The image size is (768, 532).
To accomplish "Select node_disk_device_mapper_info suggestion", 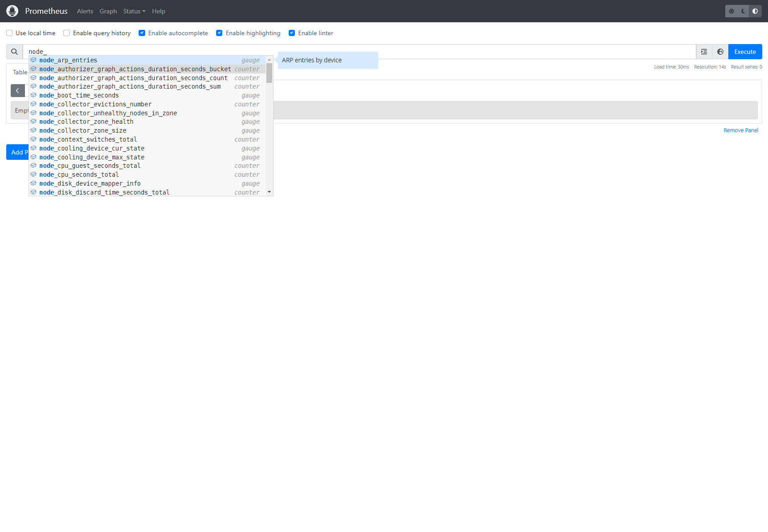I will [147, 183].
